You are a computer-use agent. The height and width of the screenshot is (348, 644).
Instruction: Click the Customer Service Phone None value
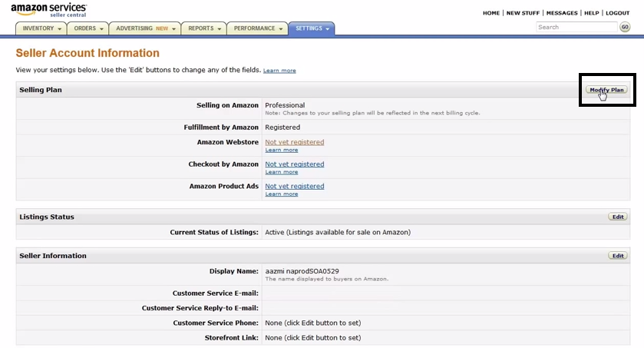pyautogui.click(x=313, y=323)
